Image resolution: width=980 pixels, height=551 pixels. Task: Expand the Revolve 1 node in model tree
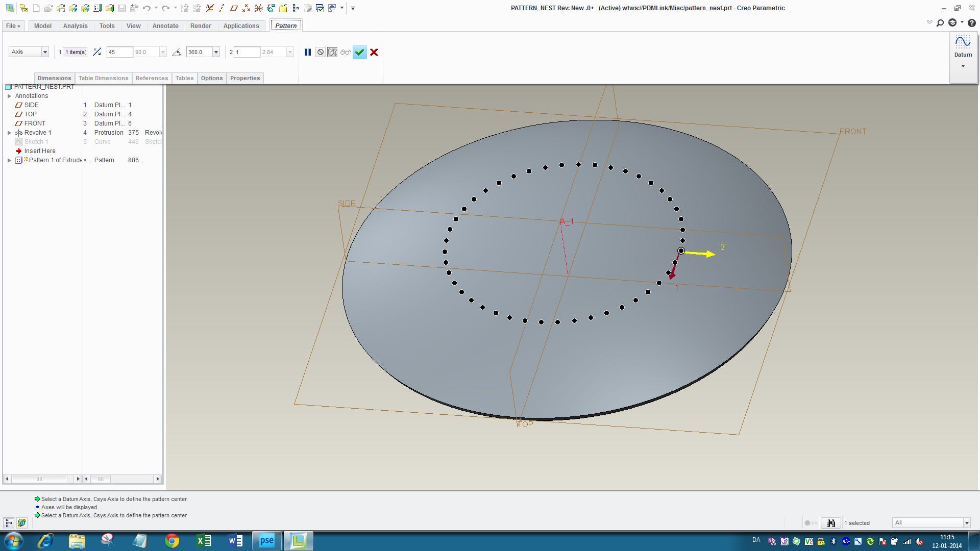pyautogui.click(x=9, y=132)
